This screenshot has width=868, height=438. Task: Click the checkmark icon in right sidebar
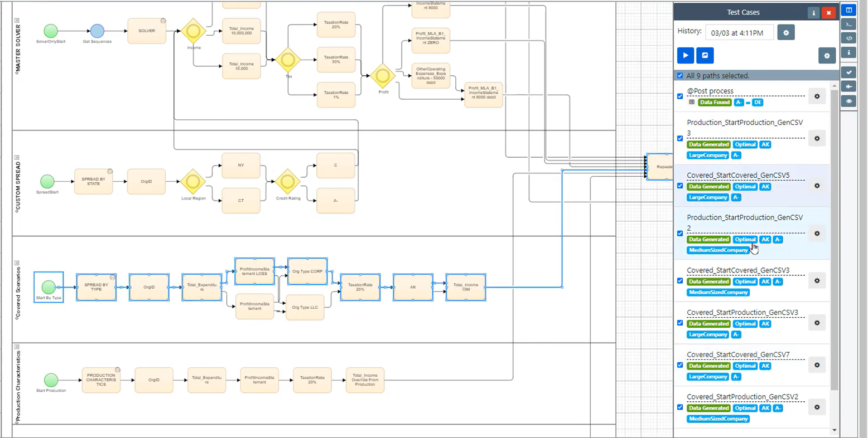[848, 72]
